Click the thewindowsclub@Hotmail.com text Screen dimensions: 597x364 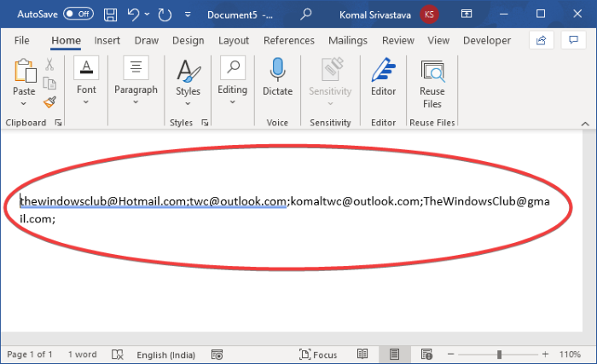tap(102, 201)
